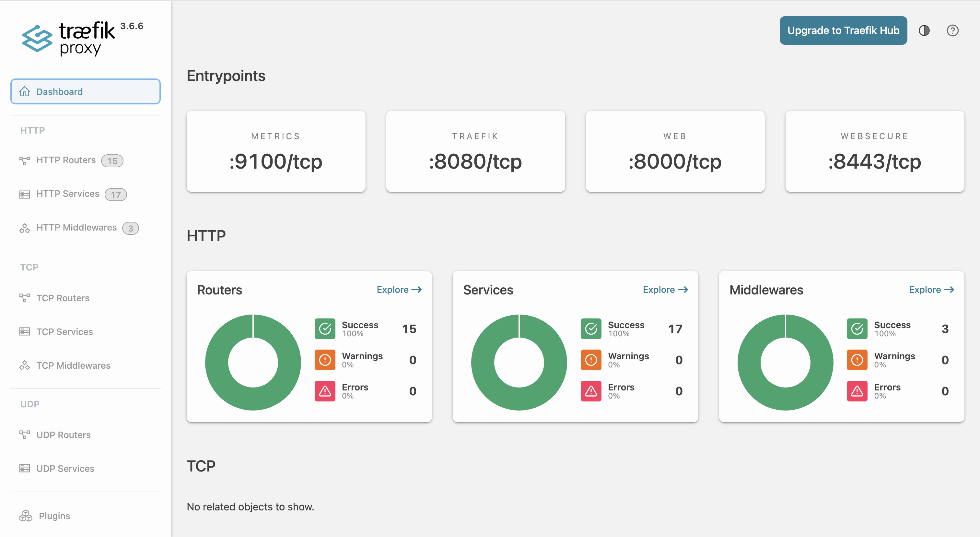
Task: Toggle the dark/light theme icon
Action: coord(924,30)
